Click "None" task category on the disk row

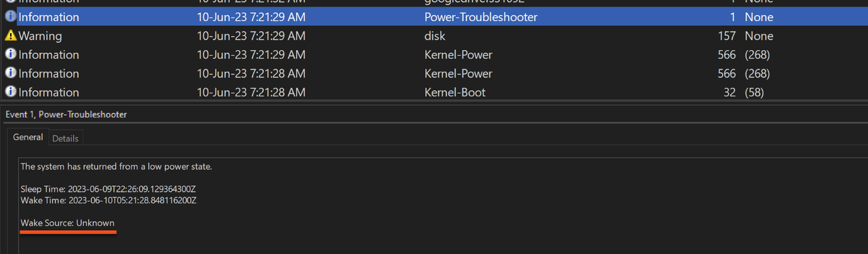tap(759, 36)
